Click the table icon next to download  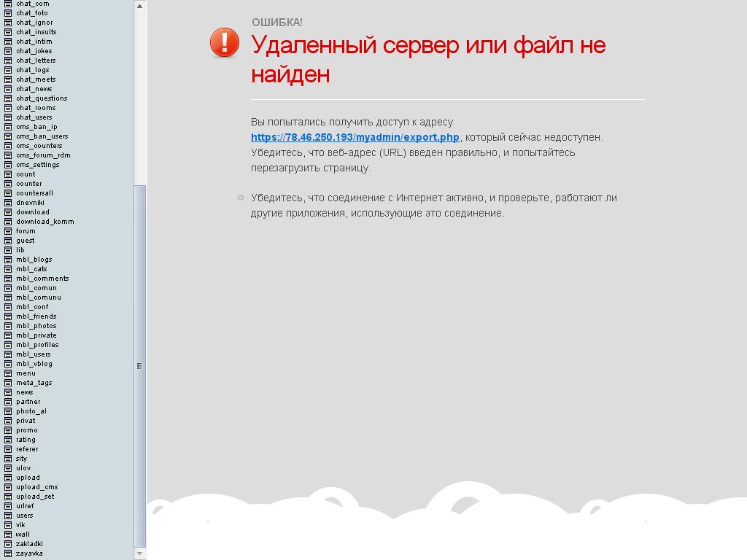click(x=7, y=212)
